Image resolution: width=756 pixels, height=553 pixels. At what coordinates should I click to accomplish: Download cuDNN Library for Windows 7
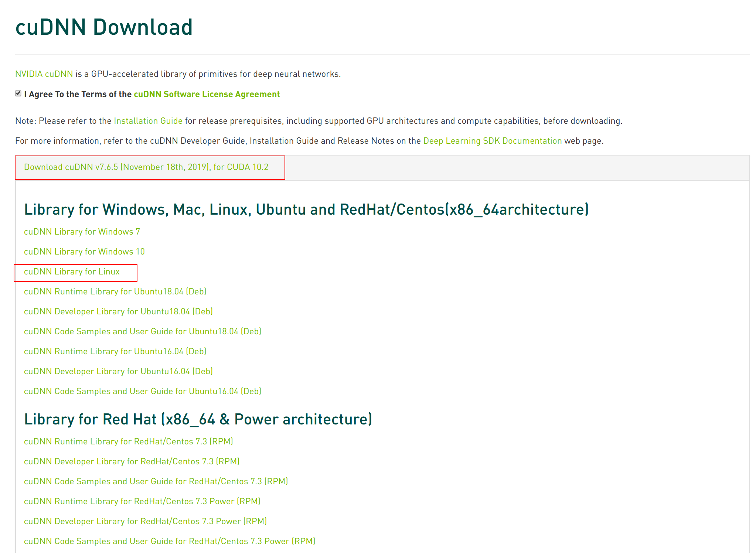pyautogui.click(x=82, y=232)
